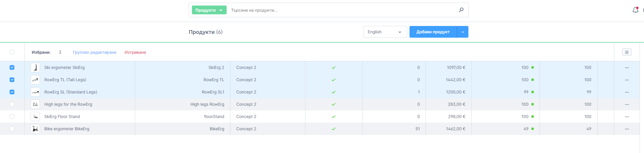Viewport: 644px width, 153px height.
Task: Open the column settings list icon
Action: tap(626, 52)
